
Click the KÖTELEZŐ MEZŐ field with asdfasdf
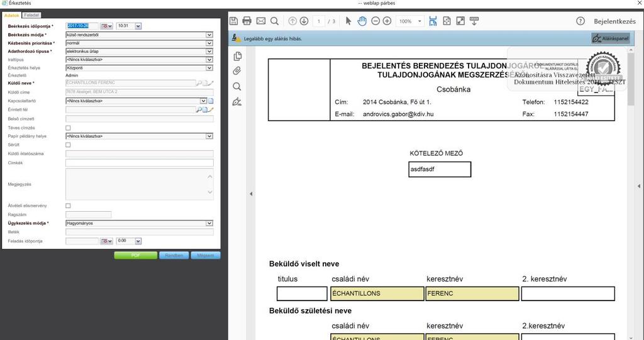(440, 169)
